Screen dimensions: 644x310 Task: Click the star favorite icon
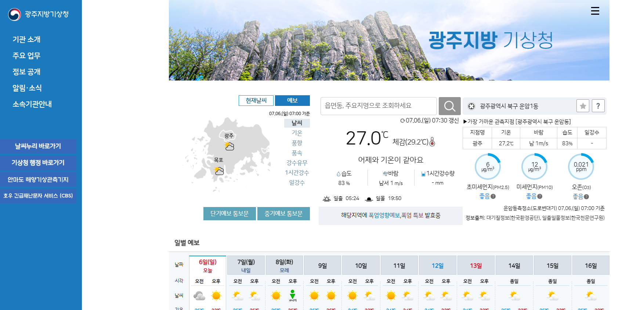pyautogui.click(x=583, y=106)
